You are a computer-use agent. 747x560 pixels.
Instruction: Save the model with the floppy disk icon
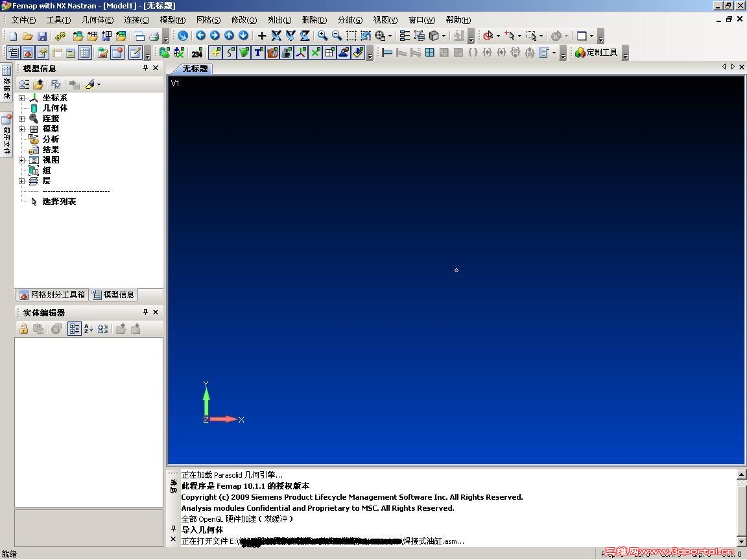tap(42, 36)
